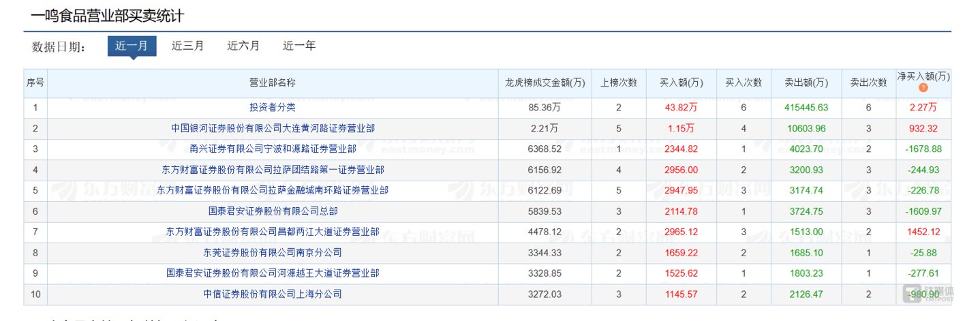Click the orange help icon under 净买入额
This screenshot has height=321, width=980.
point(923,88)
